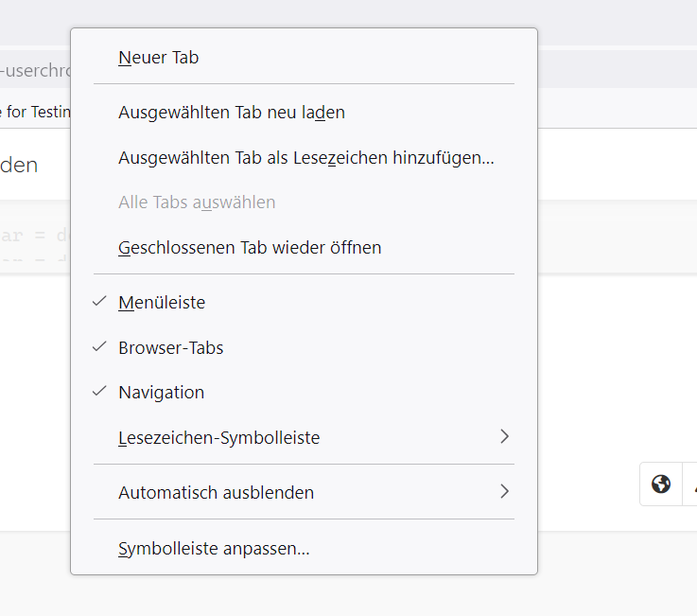Choose Geschlossenen Tab wieder öffnen
The width and height of the screenshot is (697, 616).
(x=250, y=248)
